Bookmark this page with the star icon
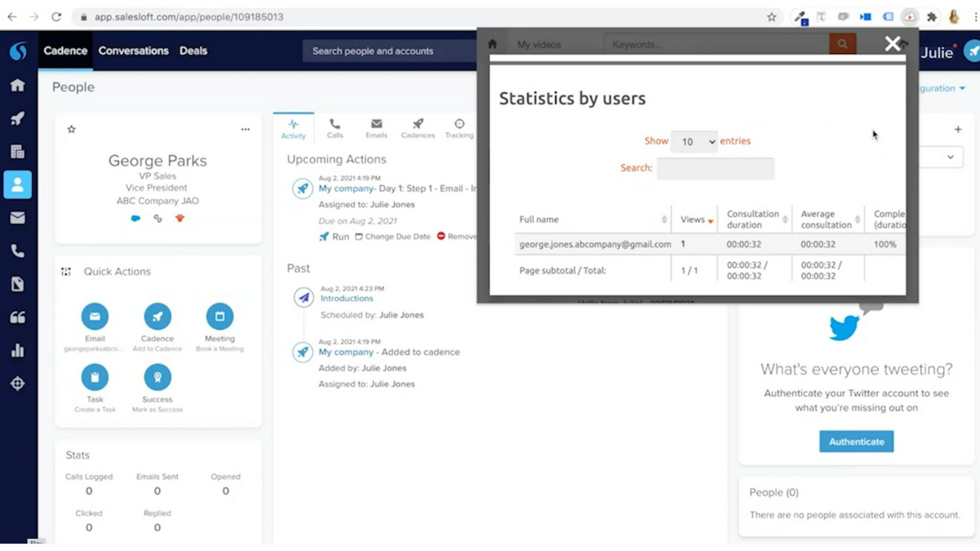Image resolution: width=980 pixels, height=551 pixels. point(772,16)
